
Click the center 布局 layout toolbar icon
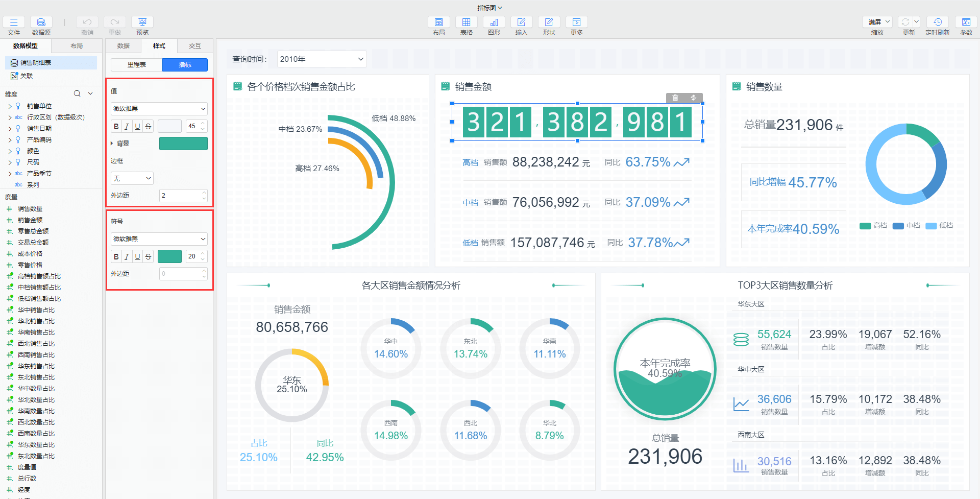438,22
